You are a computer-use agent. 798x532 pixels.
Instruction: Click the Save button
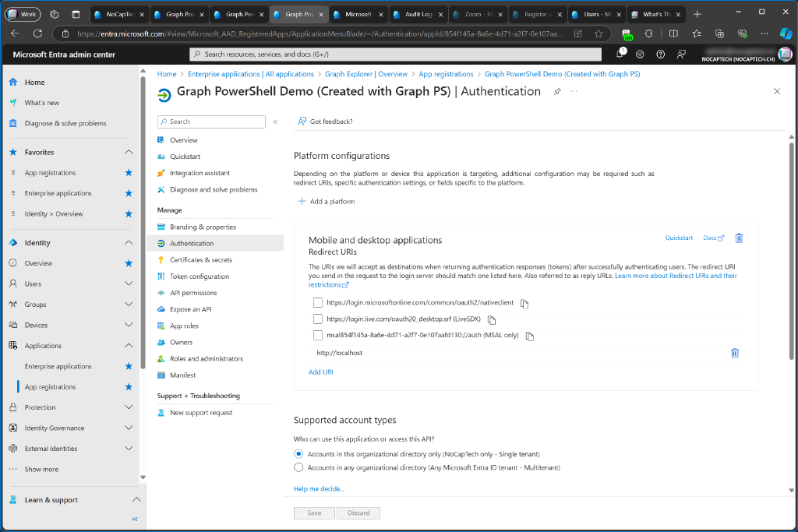tap(313, 513)
